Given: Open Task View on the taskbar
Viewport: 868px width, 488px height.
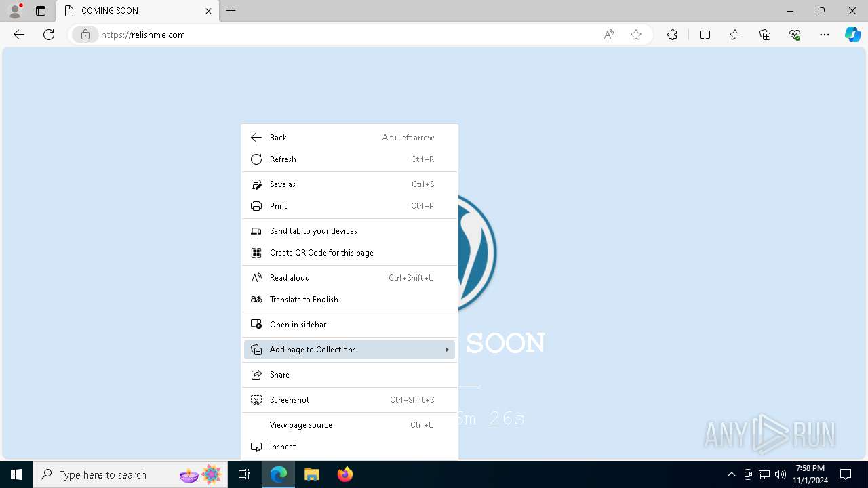Looking at the screenshot, I should (244, 474).
